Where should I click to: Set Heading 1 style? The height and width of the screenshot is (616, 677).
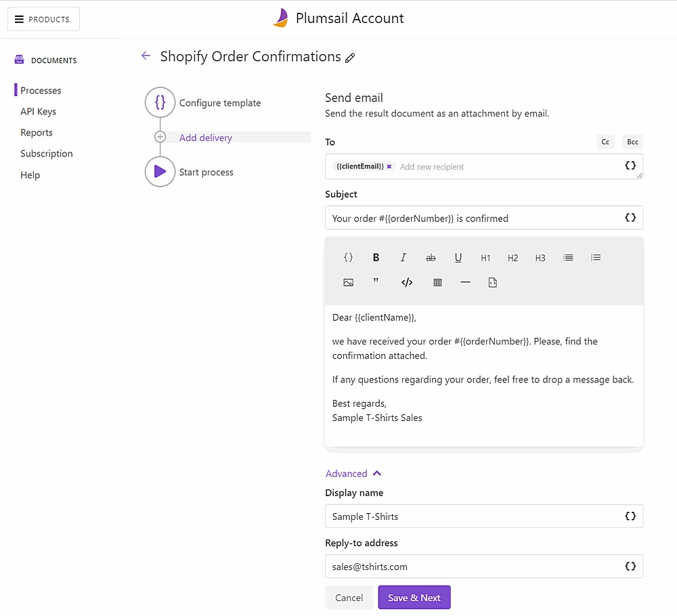pyautogui.click(x=485, y=258)
